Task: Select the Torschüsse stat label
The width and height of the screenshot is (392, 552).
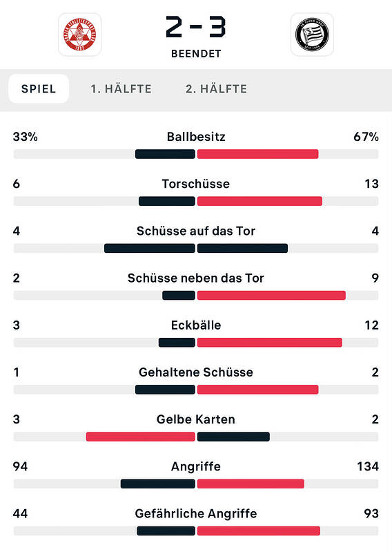Action: coord(196,184)
